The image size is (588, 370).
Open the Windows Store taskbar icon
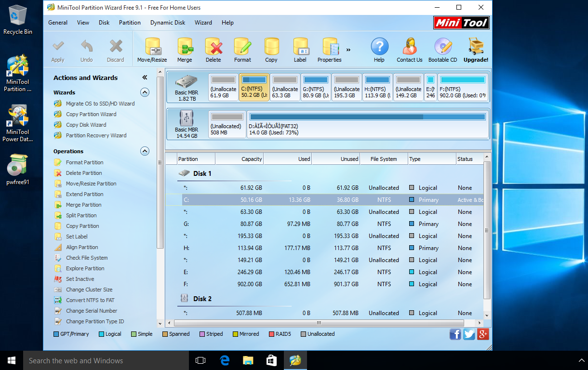[271, 360]
